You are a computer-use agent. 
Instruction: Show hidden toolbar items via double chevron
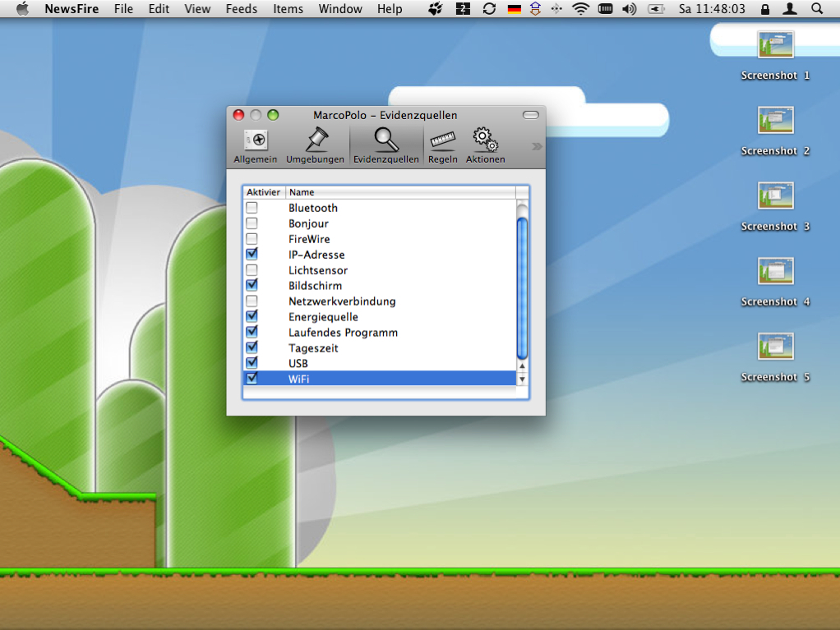click(537, 147)
